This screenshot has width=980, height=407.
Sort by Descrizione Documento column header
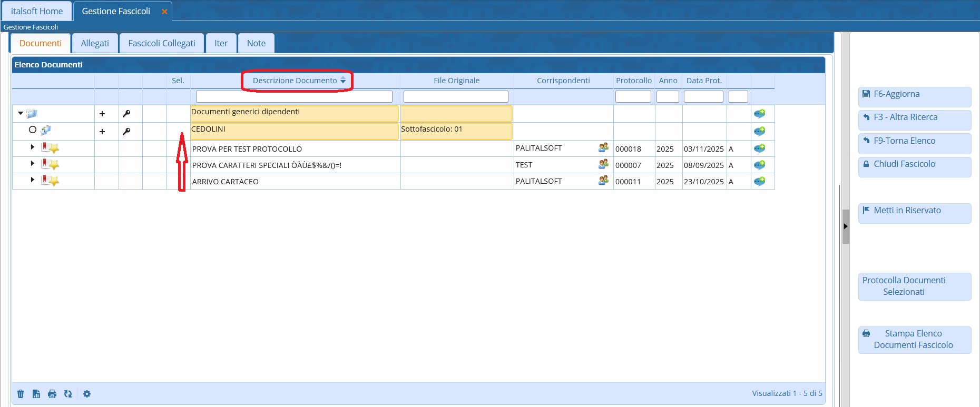click(x=295, y=81)
